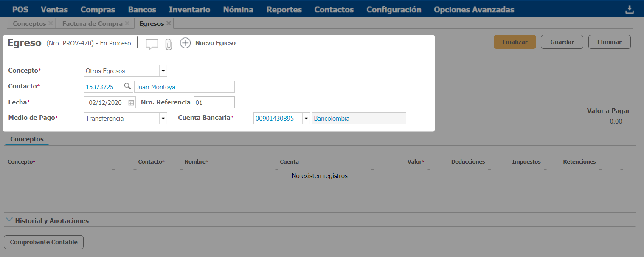Click the Guardar button

pos(562,42)
